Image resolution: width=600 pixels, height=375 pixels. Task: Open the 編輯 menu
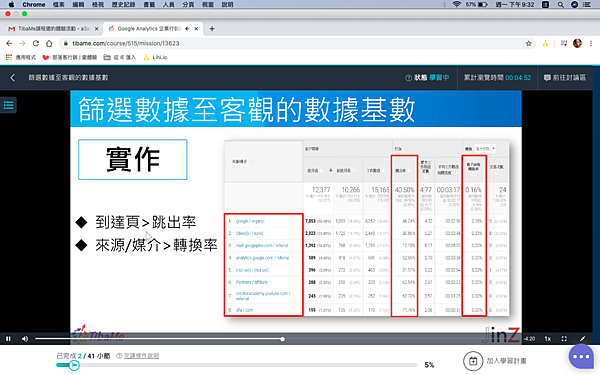point(78,5)
